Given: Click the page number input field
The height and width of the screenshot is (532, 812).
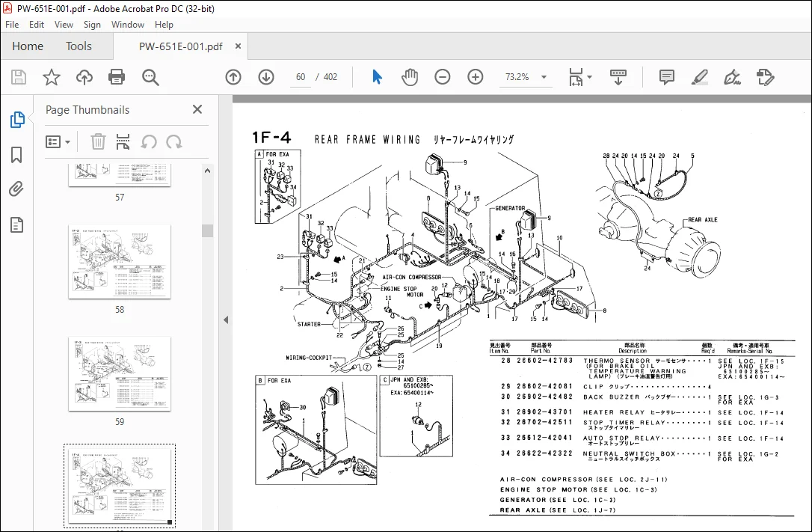Looking at the screenshot, I should (301, 77).
